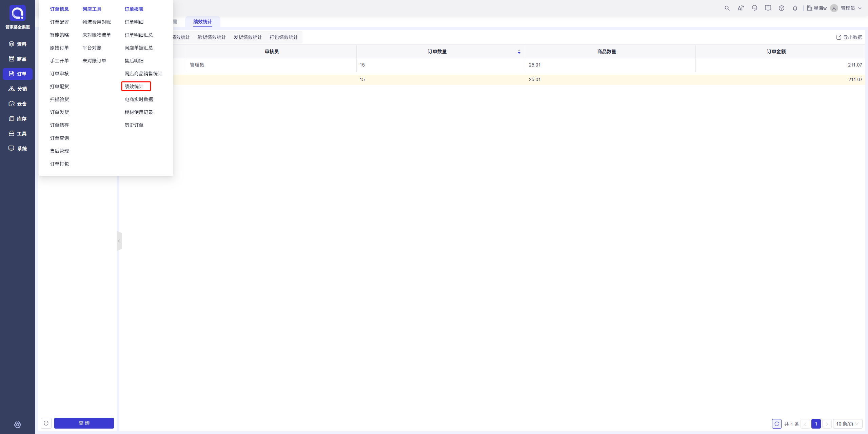This screenshot has height=434, width=868.
Task: Open 订单发货 menu item
Action: [59, 112]
